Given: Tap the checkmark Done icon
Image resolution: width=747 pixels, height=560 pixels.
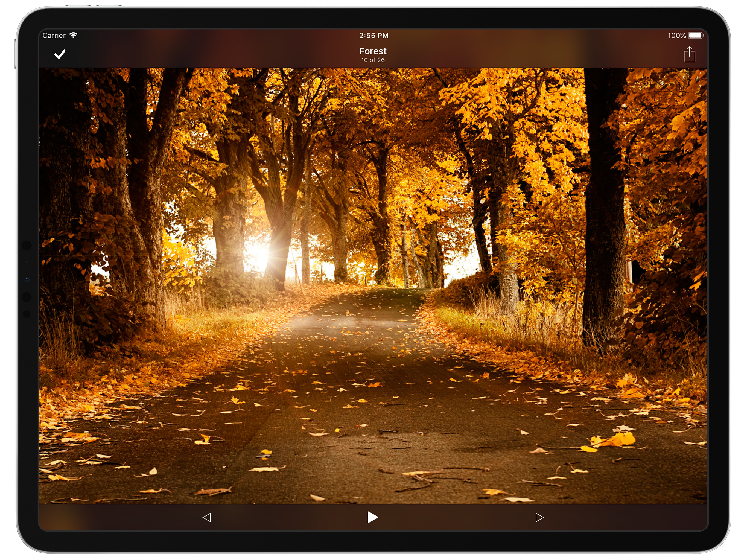Looking at the screenshot, I should [x=60, y=54].
